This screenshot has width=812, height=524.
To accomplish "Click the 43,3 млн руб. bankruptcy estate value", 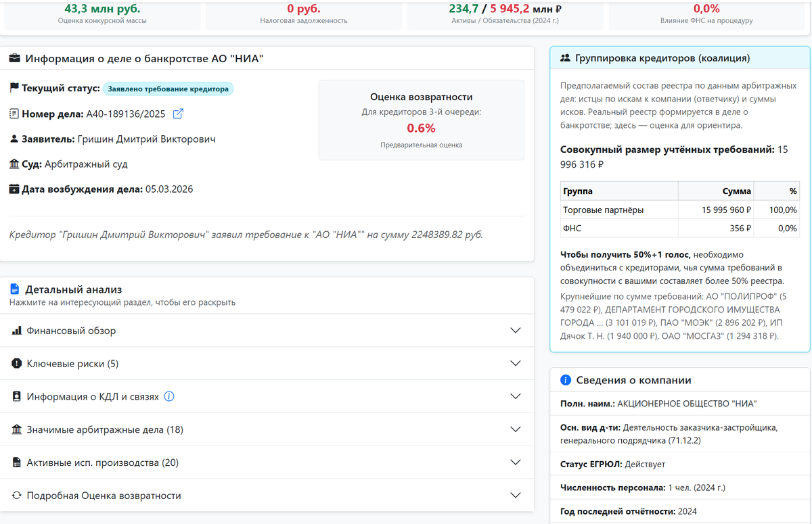I will [102, 9].
